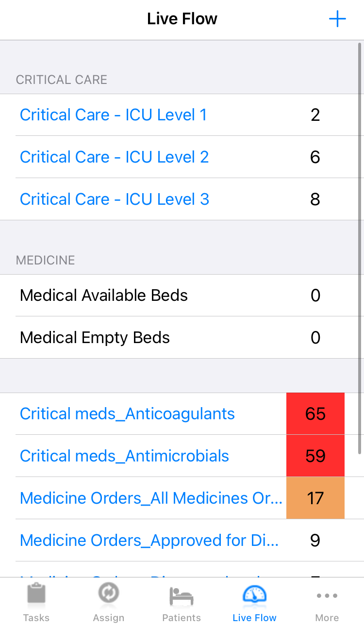The height and width of the screenshot is (625, 364).
Task: Tap the red 65 count badge
Action: (315, 414)
